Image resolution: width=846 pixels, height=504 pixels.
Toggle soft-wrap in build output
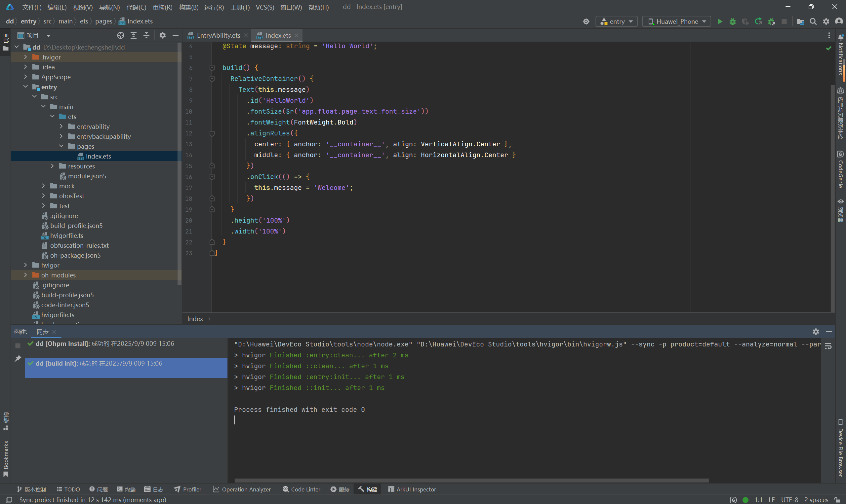click(x=828, y=346)
